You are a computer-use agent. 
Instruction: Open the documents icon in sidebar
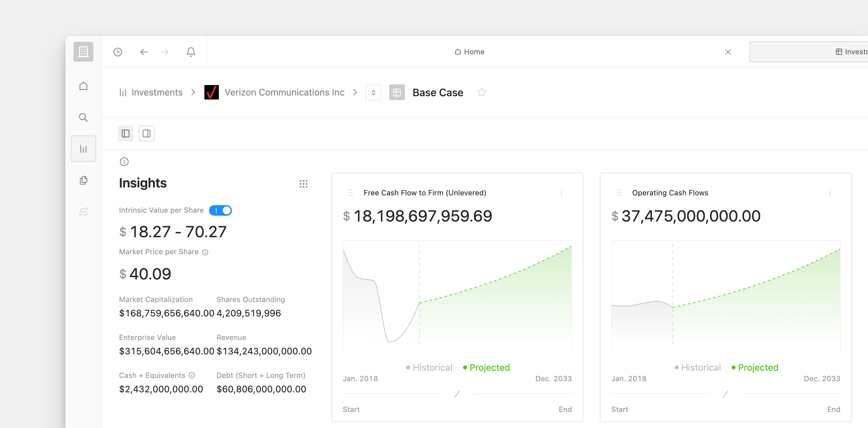83,180
